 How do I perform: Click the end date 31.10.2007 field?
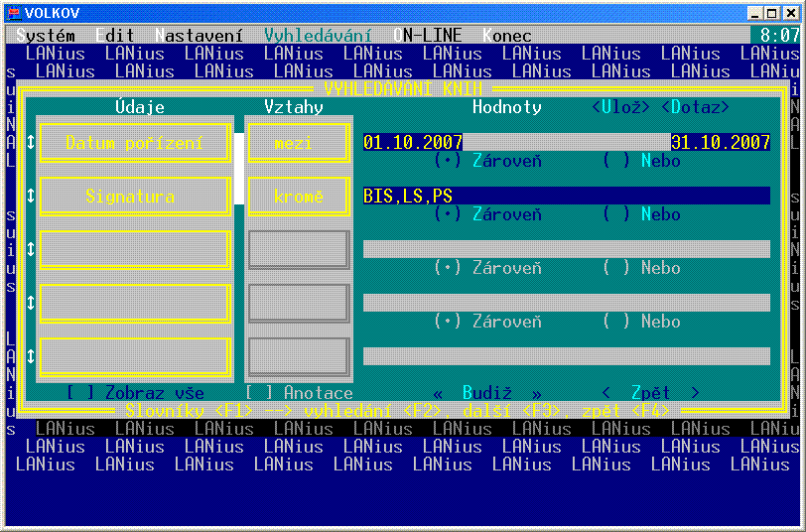[x=721, y=142]
